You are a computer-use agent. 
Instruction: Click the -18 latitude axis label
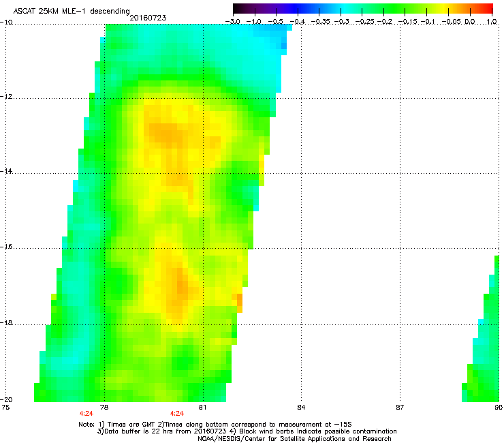pos(6,322)
